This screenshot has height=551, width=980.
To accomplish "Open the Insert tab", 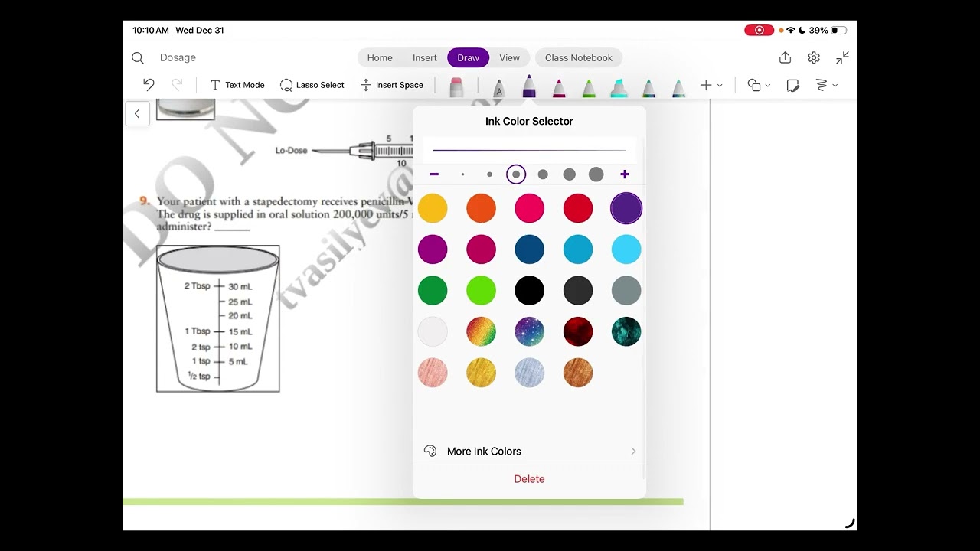I will [425, 57].
